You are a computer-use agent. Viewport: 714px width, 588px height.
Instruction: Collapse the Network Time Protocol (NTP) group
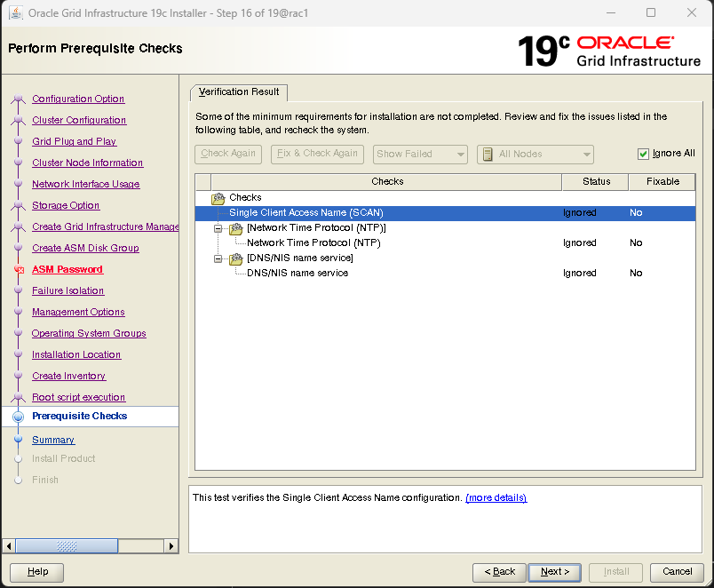218,228
